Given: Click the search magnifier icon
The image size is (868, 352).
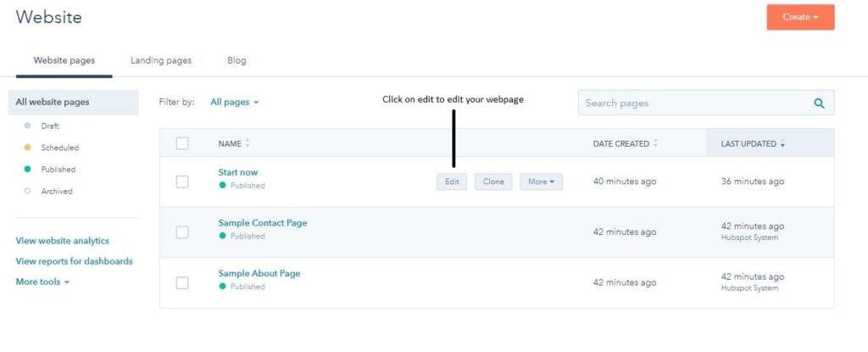Looking at the screenshot, I should [x=820, y=103].
